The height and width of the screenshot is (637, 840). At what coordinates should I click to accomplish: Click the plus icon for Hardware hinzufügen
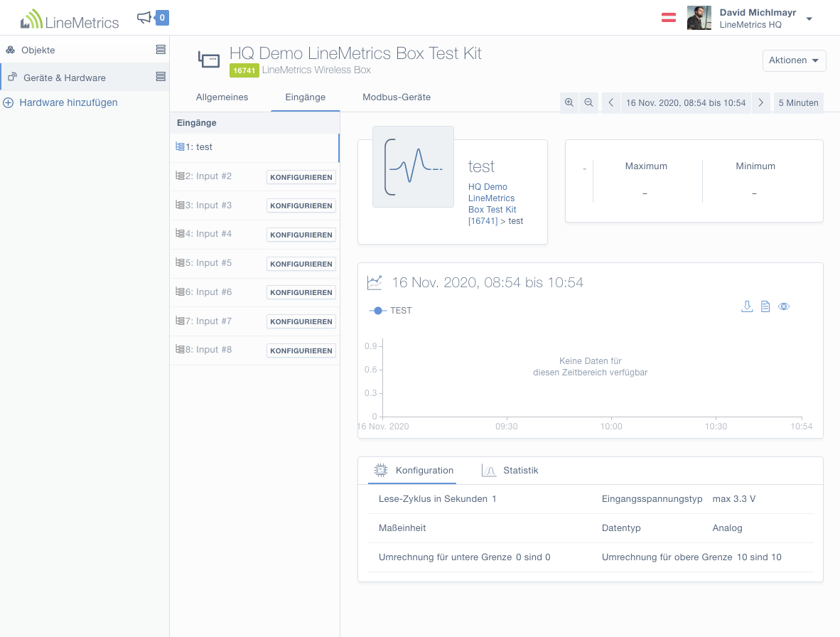(9, 103)
